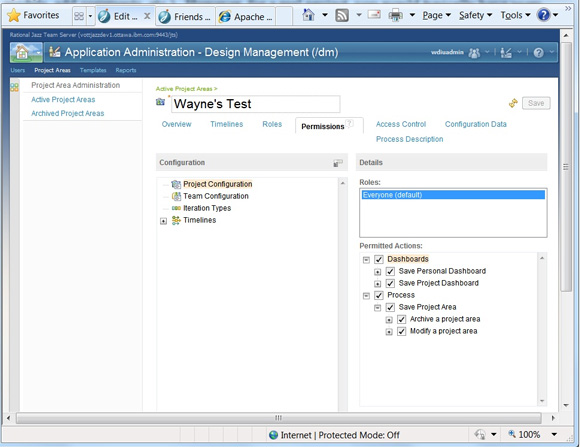580x447 pixels.
Task: Open Home button dropdown arrow
Action: [324, 15]
